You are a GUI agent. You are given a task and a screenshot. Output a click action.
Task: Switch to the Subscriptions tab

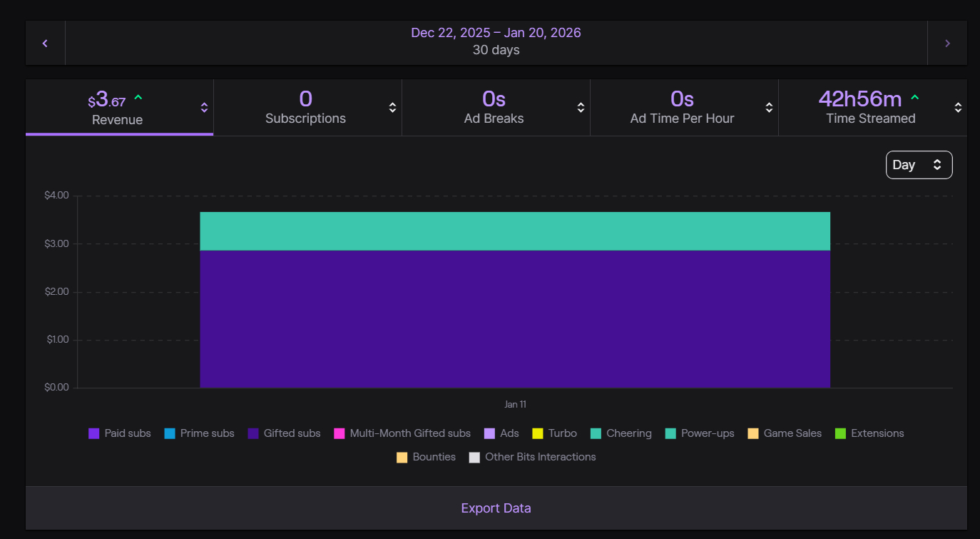305,108
